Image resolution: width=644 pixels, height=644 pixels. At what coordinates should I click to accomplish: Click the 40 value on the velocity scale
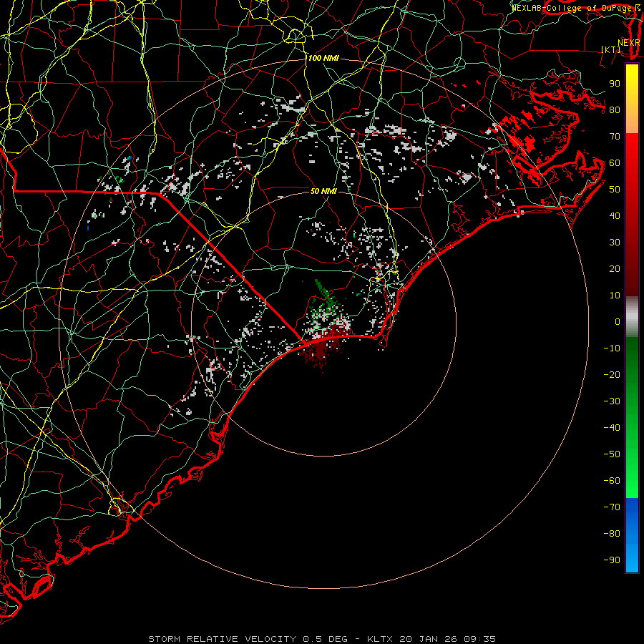tap(615, 216)
